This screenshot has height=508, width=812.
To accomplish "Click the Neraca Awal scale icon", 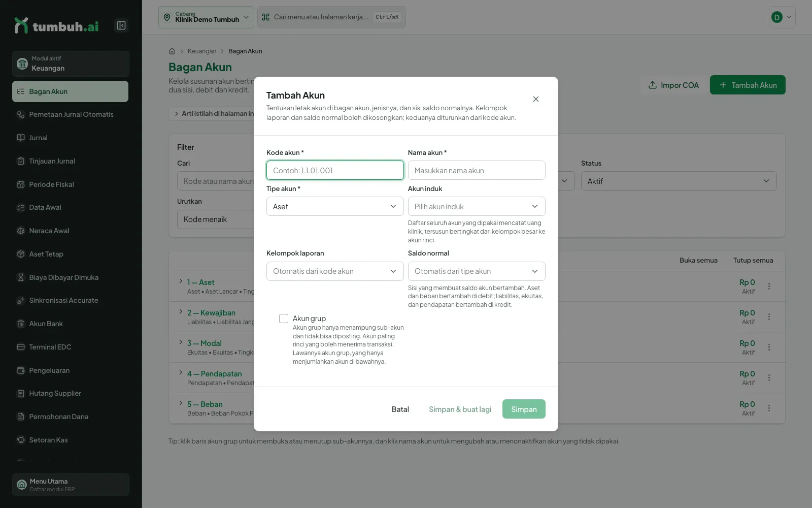I will [21, 231].
